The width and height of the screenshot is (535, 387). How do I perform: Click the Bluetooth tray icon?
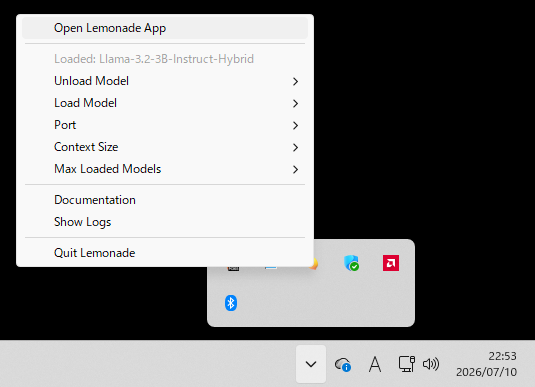(x=231, y=303)
